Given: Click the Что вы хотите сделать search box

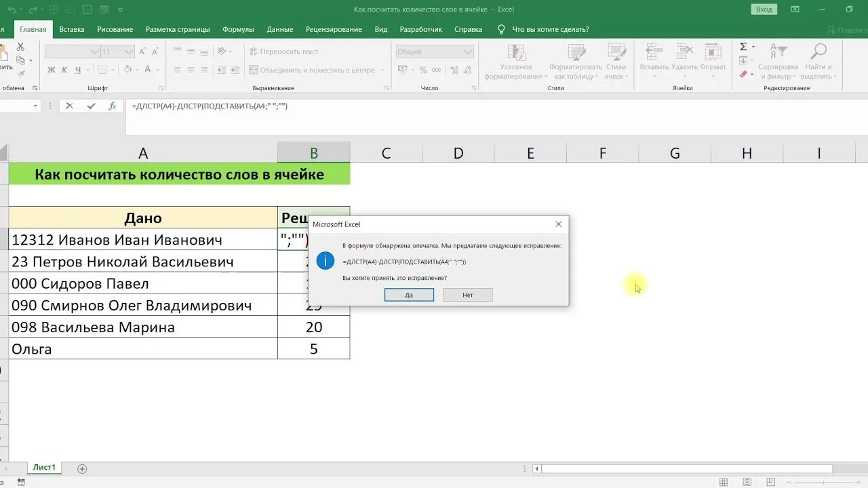Looking at the screenshot, I should 550,29.
